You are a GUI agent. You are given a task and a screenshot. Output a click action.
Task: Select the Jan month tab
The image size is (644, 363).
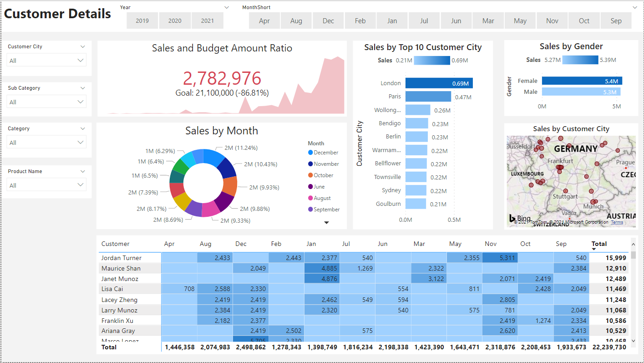[x=392, y=20]
